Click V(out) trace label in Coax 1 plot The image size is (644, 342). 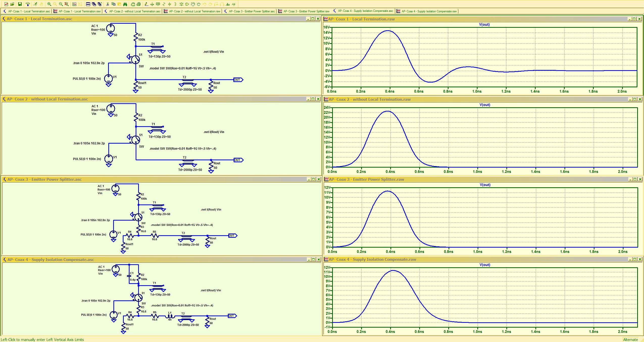(x=484, y=24)
